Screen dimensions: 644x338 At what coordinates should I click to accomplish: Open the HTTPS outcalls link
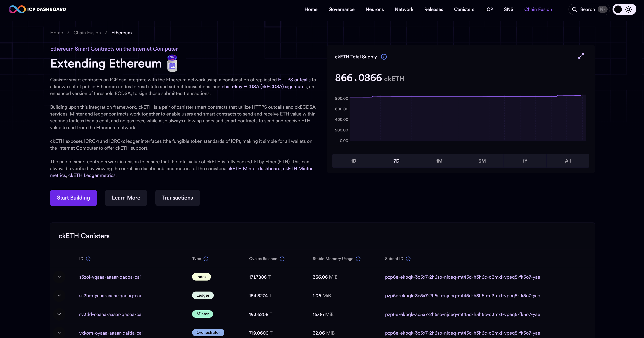pyautogui.click(x=294, y=80)
